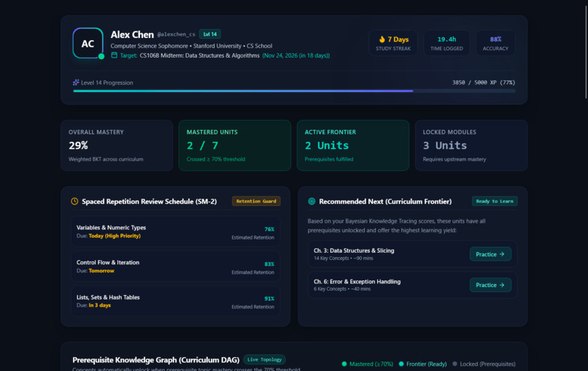Click the Level 14 XP progress bar
The image size is (588, 371).
[x=295, y=91]
